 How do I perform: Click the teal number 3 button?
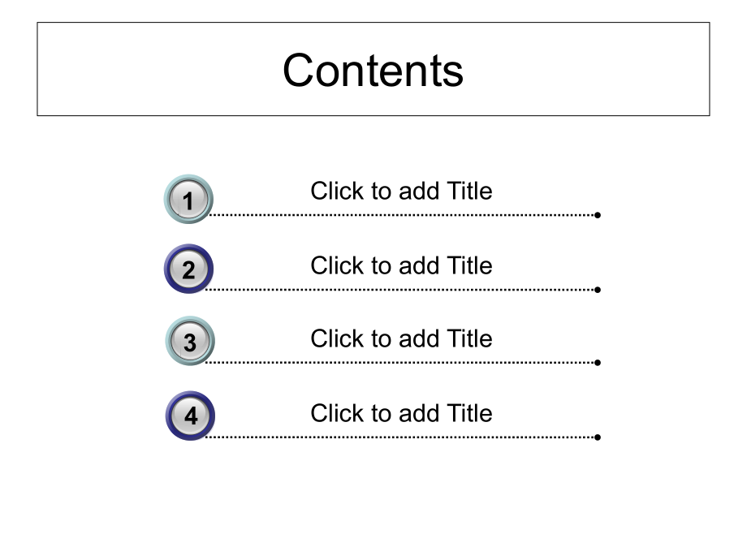click(190, 341)
